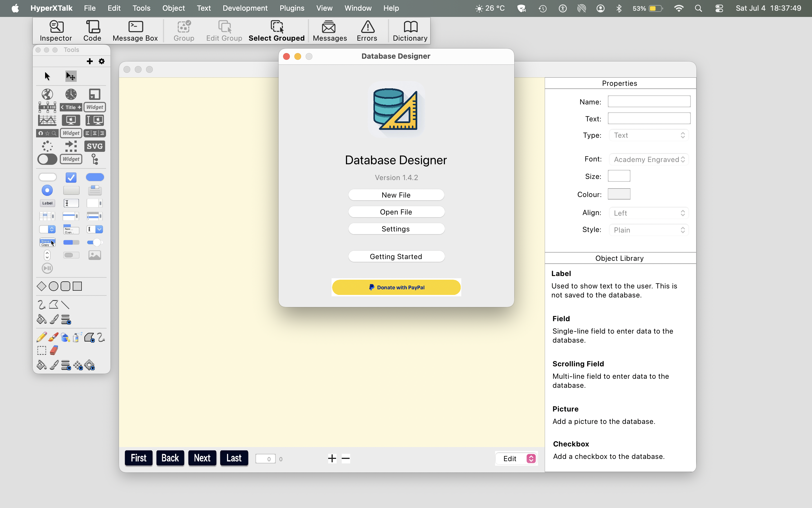Open Settings in Database Designer
The width and height of the screenshot is (812, 508).
(x=396, y=229)
